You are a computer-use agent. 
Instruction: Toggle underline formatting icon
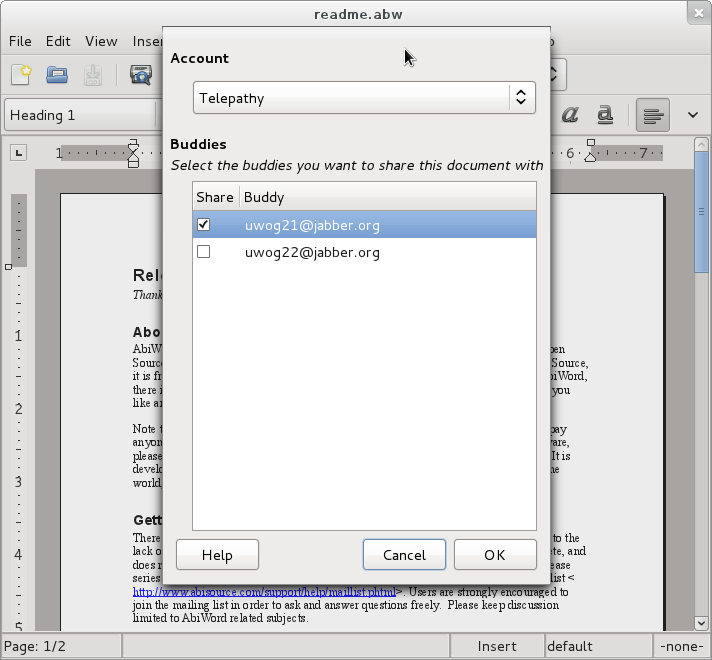point(605,114)
